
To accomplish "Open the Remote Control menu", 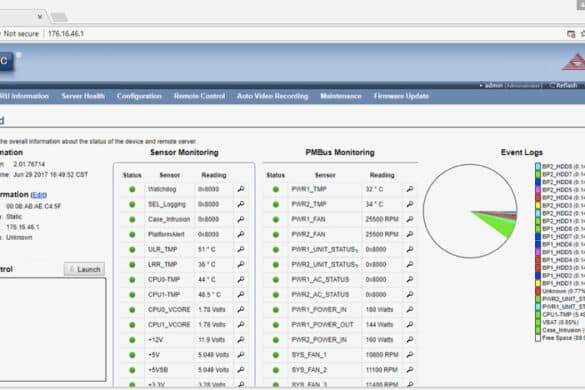I will coord(199,96).
